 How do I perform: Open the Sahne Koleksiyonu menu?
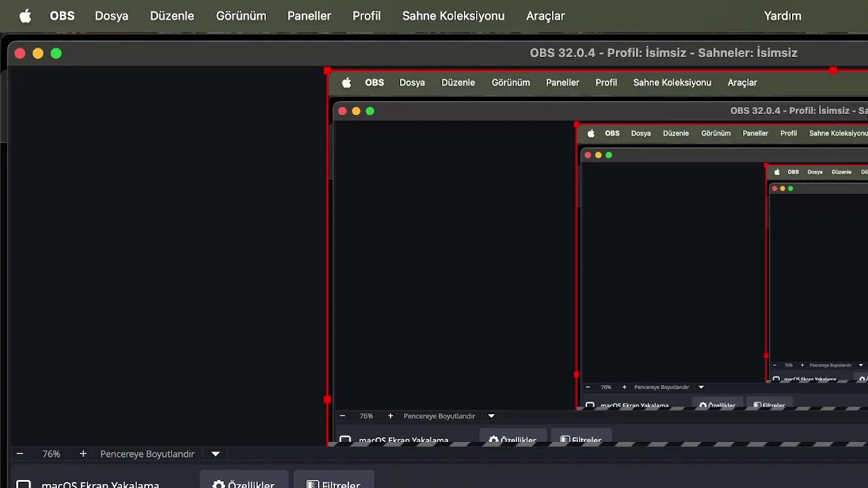click(x=454, y=16)
